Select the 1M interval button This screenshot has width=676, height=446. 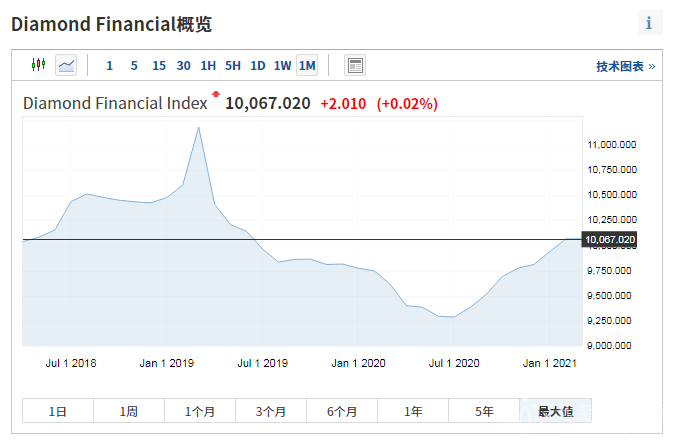307,66
